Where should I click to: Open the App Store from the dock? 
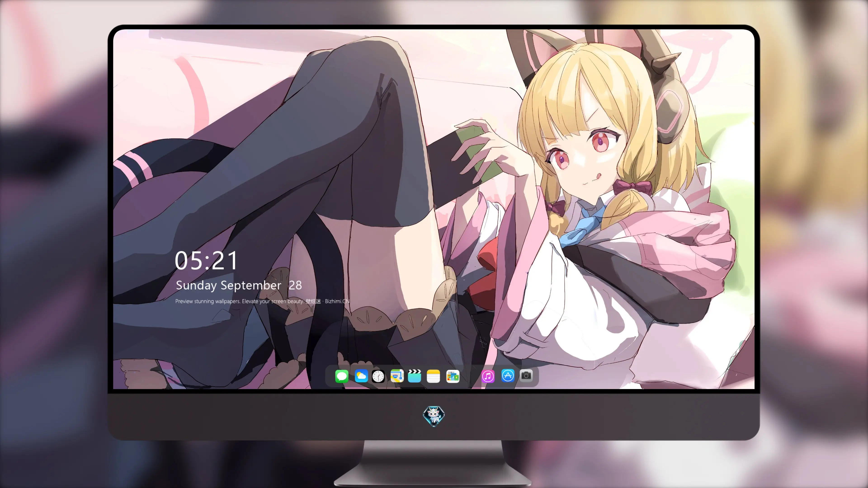tap(508, 375)
